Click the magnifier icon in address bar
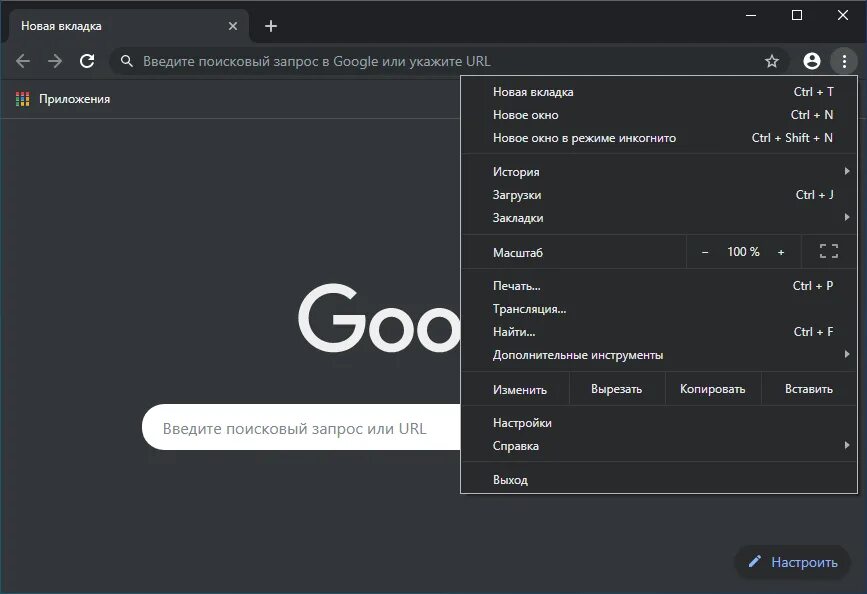867x594 pixels. pos(127,61)
